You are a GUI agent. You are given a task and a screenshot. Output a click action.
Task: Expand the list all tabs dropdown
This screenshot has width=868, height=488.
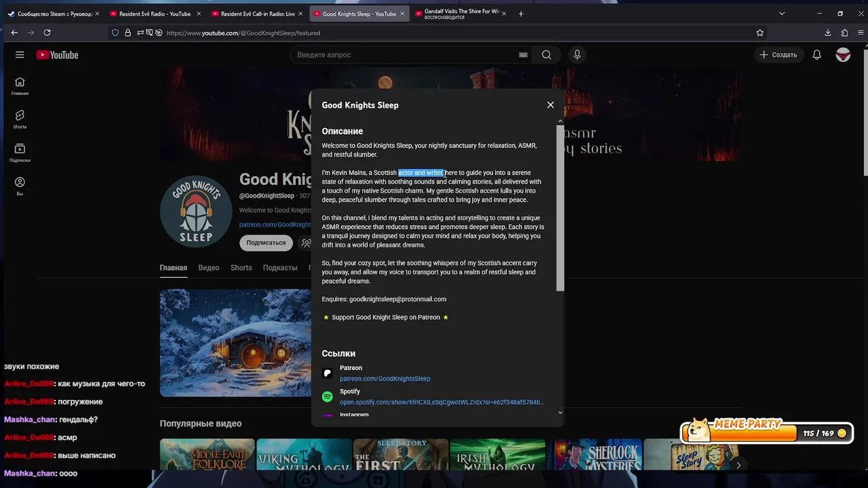[x=782, y=14]
